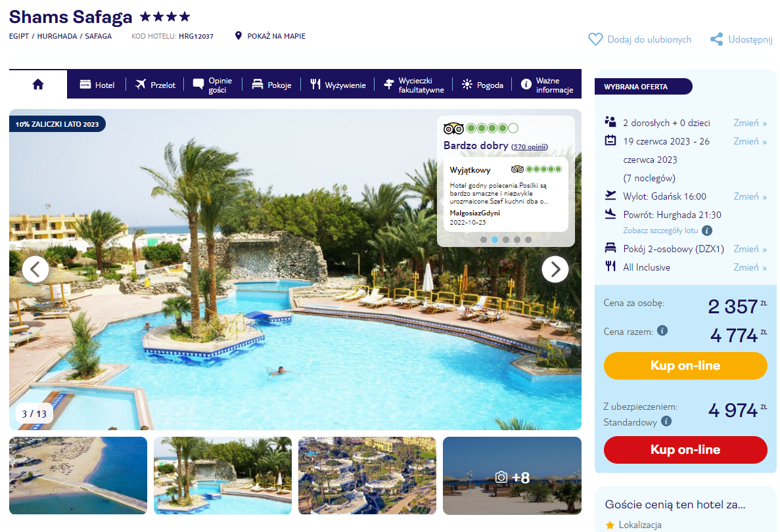Click info icon next to Standardowy insurance
The width and height of the screenshot is (780, 532).
coord(666,421)
